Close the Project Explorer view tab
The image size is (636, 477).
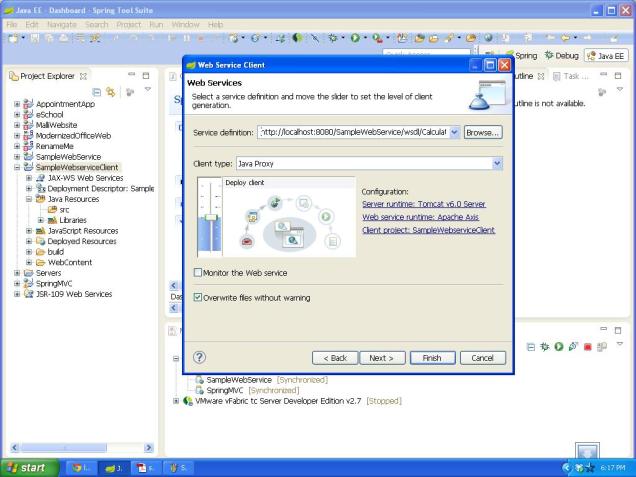point(83,76)
